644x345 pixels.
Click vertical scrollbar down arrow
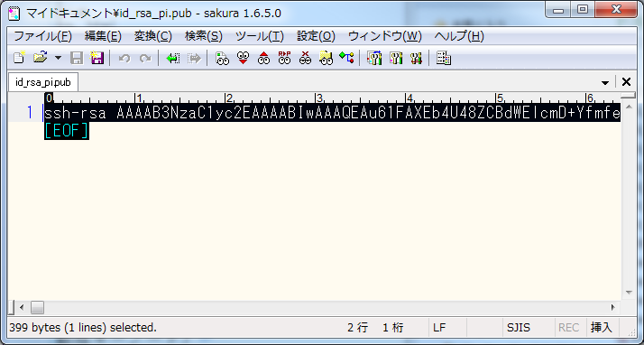629,293
